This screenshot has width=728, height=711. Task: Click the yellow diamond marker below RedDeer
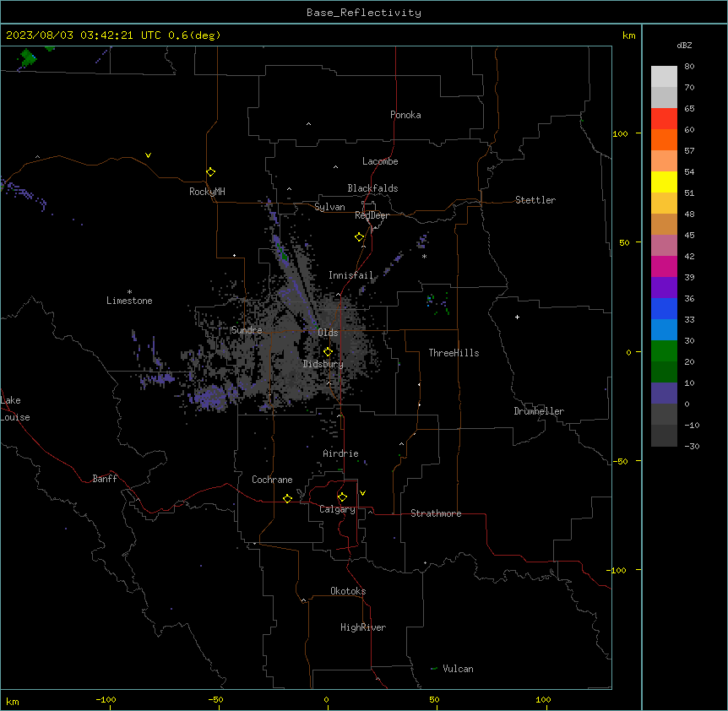359,237
